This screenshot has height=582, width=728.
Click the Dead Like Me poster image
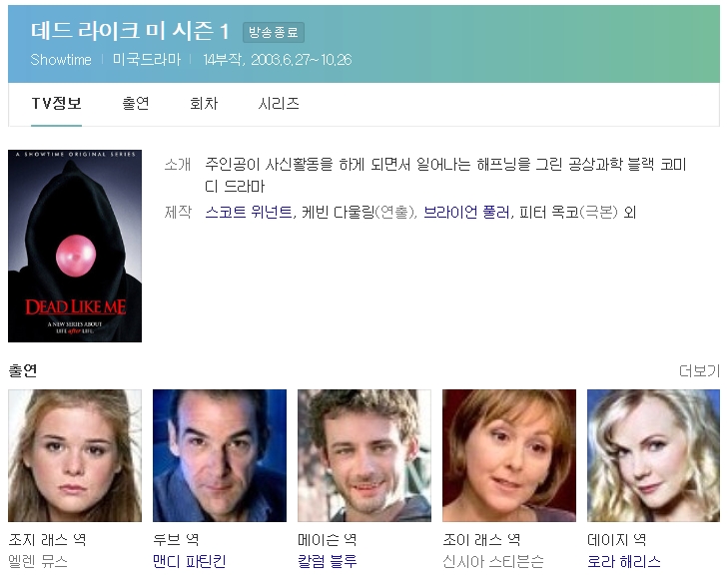coord(75,246)
